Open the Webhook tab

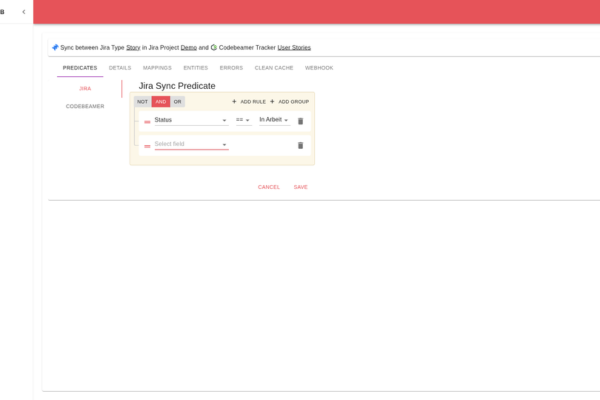point(319,68)
